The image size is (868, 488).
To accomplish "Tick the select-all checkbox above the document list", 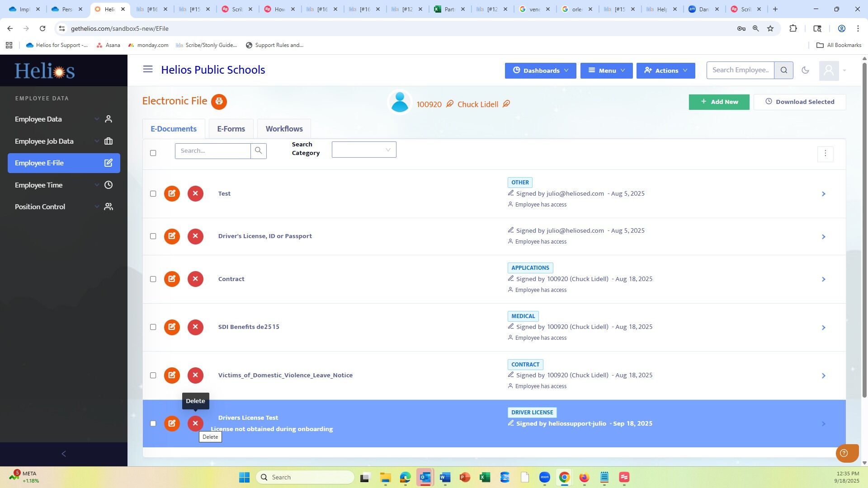I will click(153, 153).
